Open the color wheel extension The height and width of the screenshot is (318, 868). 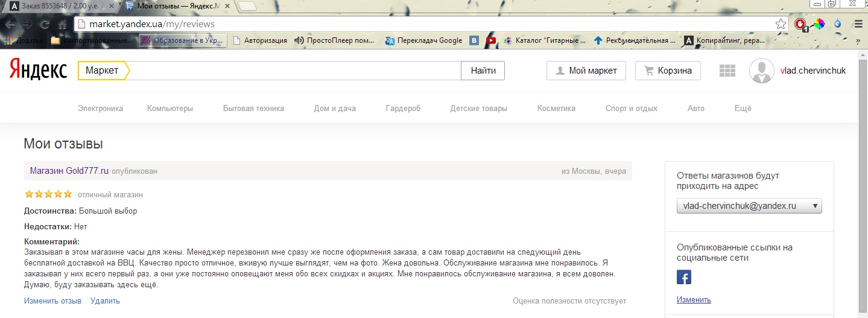click(x=819, y=24)
